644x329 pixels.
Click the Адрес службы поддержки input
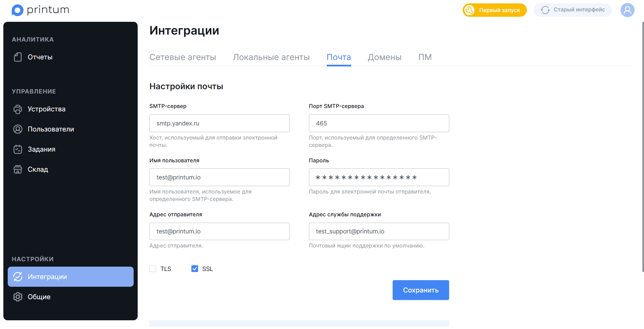pyautogui.click(x=379, y=231)
